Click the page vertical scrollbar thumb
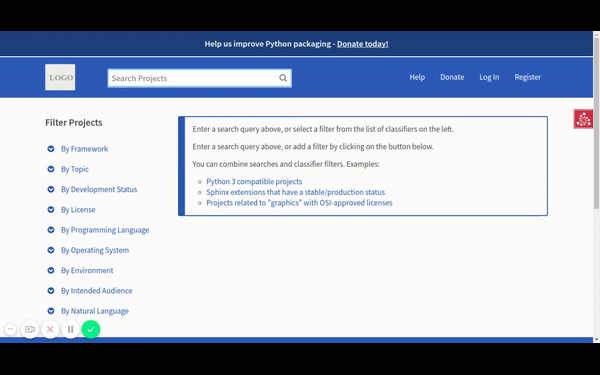This screenshot has height=375, width=600. click(596, 122)
